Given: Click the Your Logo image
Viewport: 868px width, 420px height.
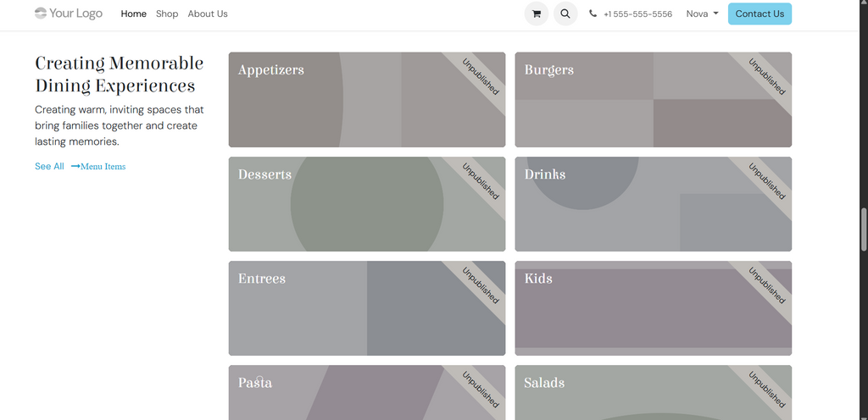Looking at the screenshot, I should pos(69,14).
